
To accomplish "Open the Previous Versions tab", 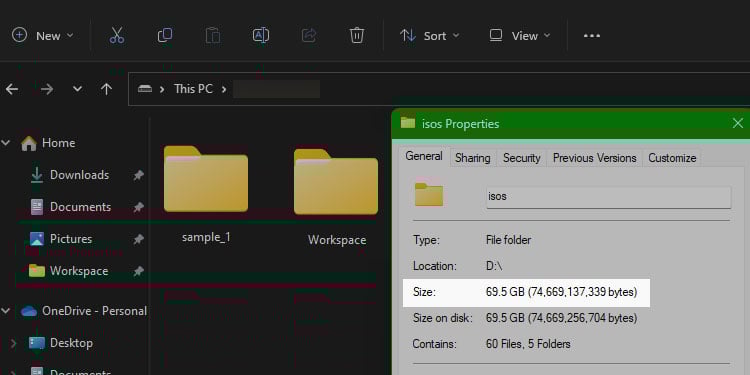I will pos(595,158).
